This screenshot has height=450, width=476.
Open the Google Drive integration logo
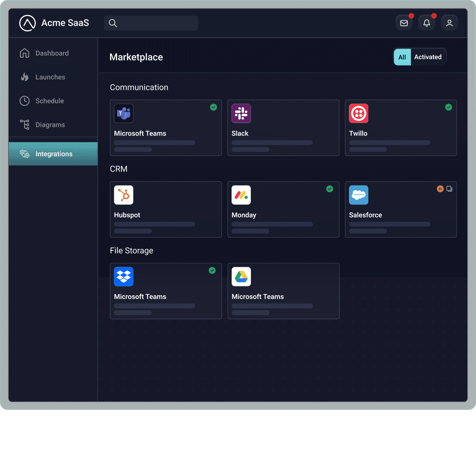241,276
